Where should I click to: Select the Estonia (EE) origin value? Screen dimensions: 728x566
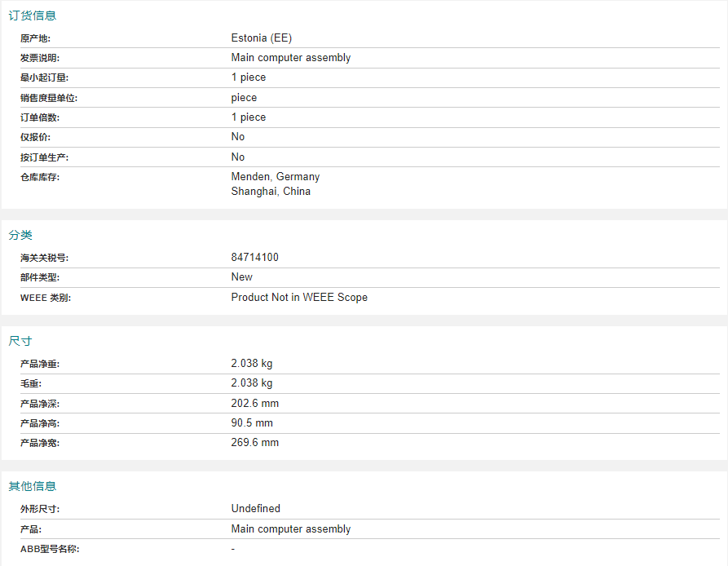(x=262, y=38)
